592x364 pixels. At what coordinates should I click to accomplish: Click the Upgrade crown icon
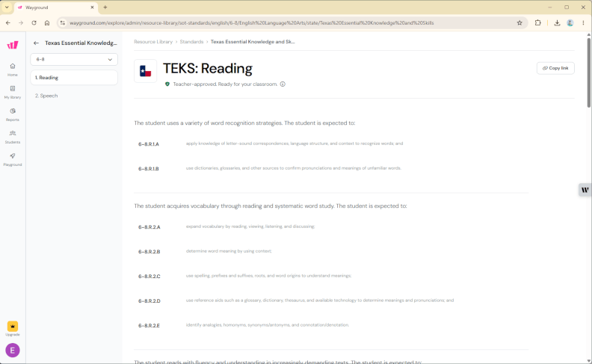pos(13,326)
